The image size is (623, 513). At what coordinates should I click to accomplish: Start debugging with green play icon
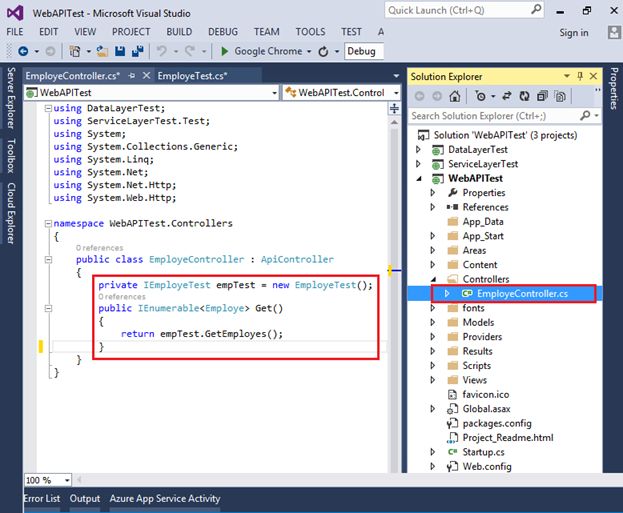(225, 51)
